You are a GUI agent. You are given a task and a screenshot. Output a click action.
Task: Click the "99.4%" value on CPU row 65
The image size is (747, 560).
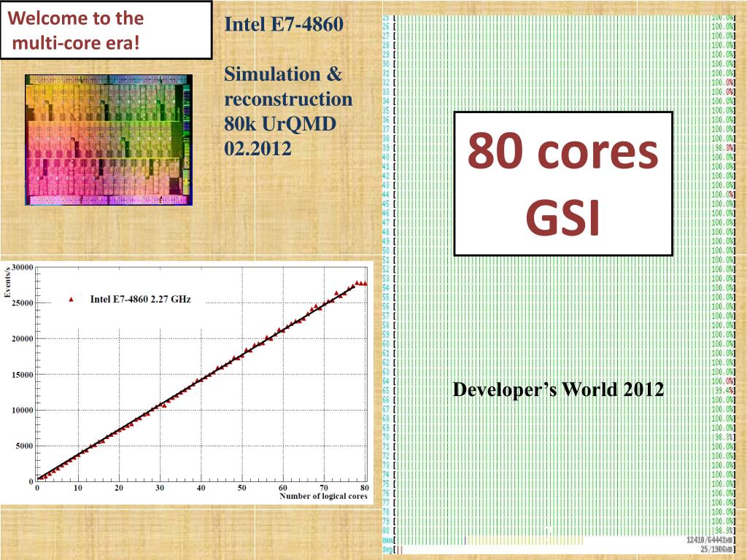pyautogui.click(x=723, y=391)
